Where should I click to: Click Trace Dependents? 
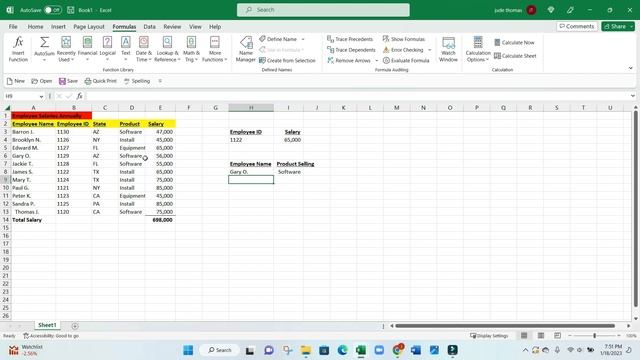pos(351,50)
